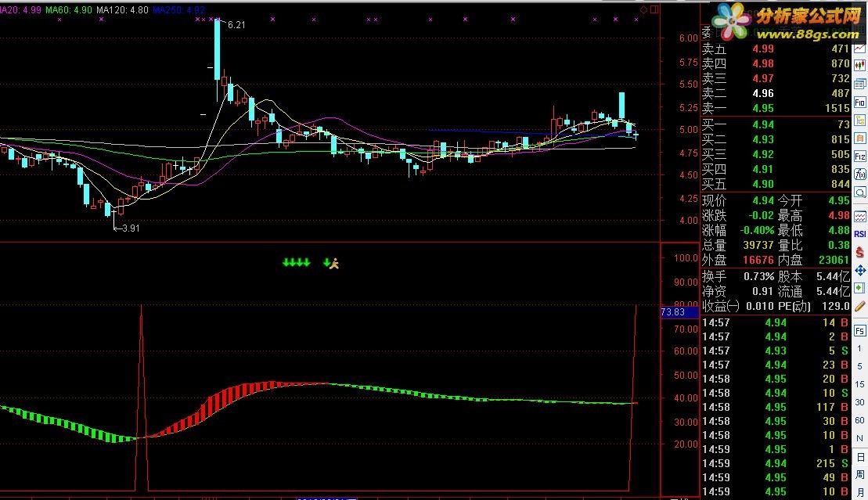Click the 换手 0.73% turnover value
This screenshot has height=500, width=868.
[x=759, y=276]
